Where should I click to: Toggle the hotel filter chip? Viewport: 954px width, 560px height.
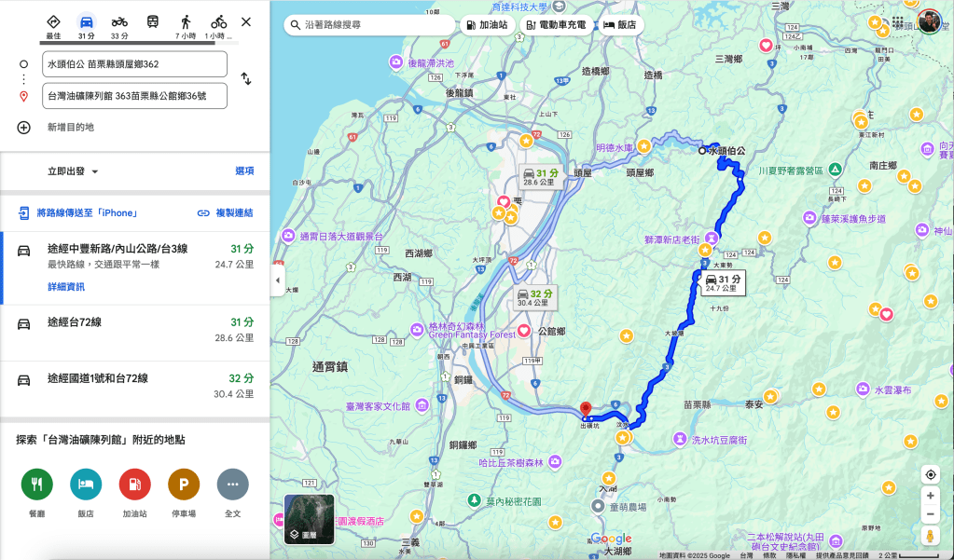coord(619,25)
